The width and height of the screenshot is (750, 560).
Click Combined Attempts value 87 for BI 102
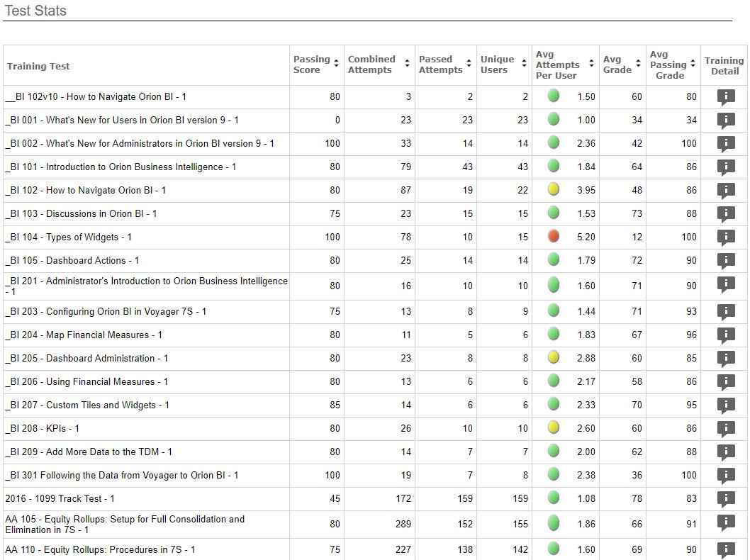(x=405, y=191)
